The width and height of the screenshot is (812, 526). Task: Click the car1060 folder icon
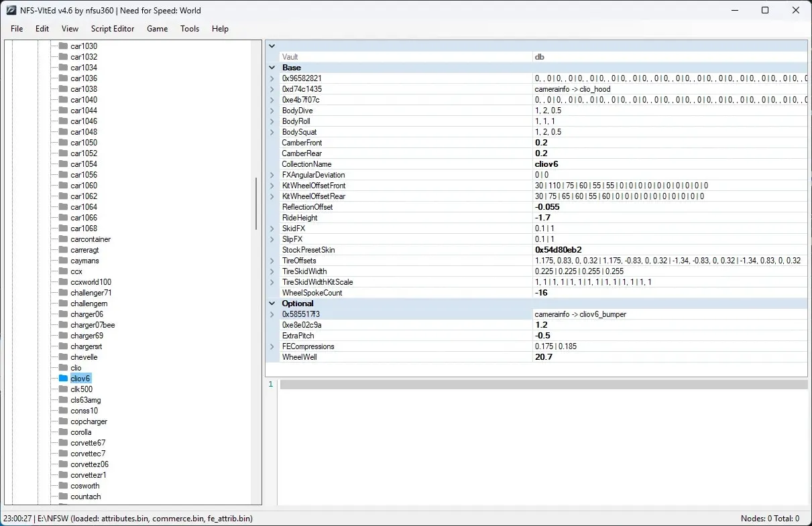(64, 186)
